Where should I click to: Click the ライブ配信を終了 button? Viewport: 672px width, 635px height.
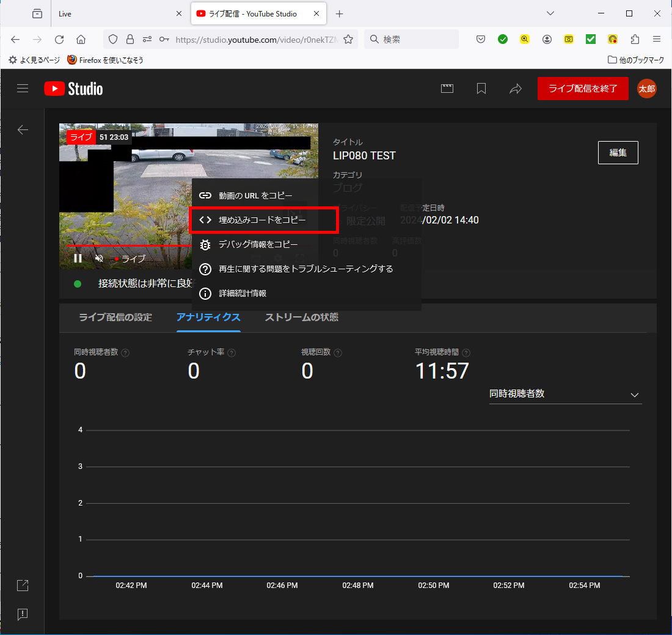coord(583,89)
